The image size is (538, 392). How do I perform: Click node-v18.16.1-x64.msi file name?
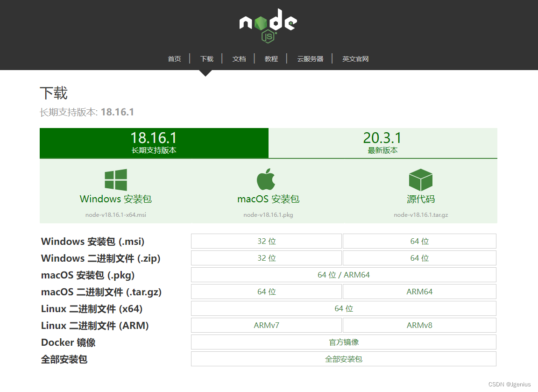tap(116, 215)
